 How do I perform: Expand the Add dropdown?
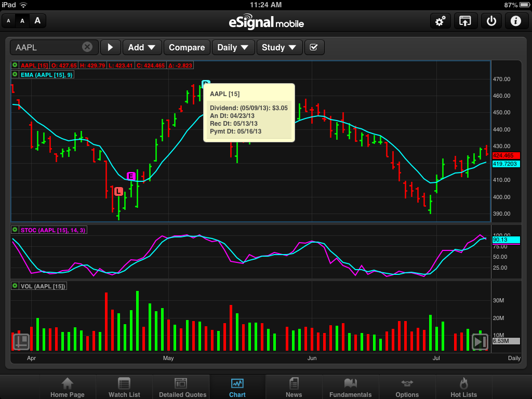(142, 47)
